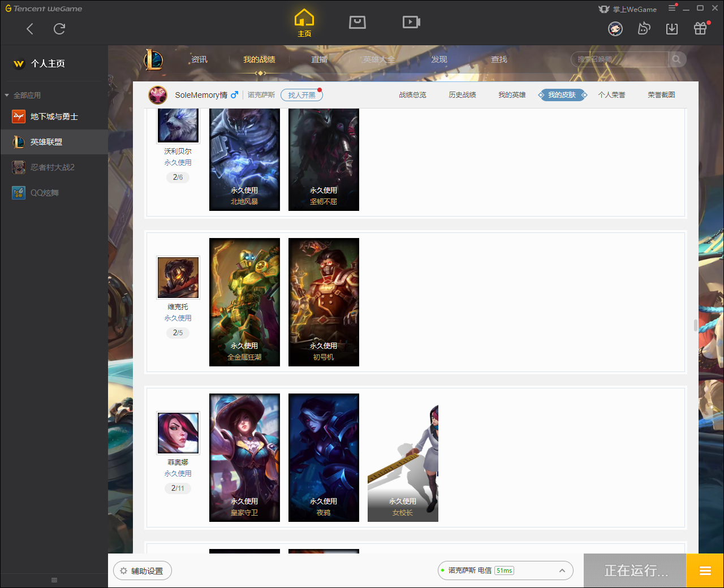Click the 正在运行 game status button
The height and width of the screenshot is (588, 724).
tap(635, 570)
